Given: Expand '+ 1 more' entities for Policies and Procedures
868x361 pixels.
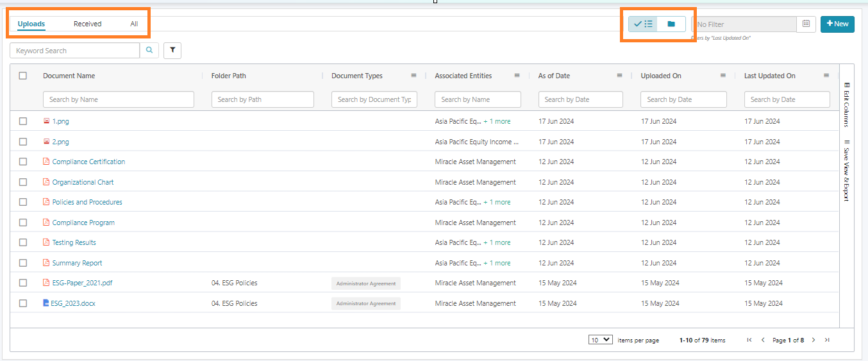Looking at the screenshot, I should click(497, 202).
